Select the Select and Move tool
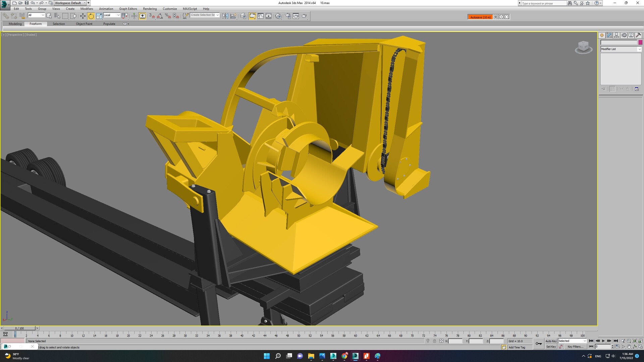This screenshot has height=362, width=644. pyautogui.click(x=83, y=16)
